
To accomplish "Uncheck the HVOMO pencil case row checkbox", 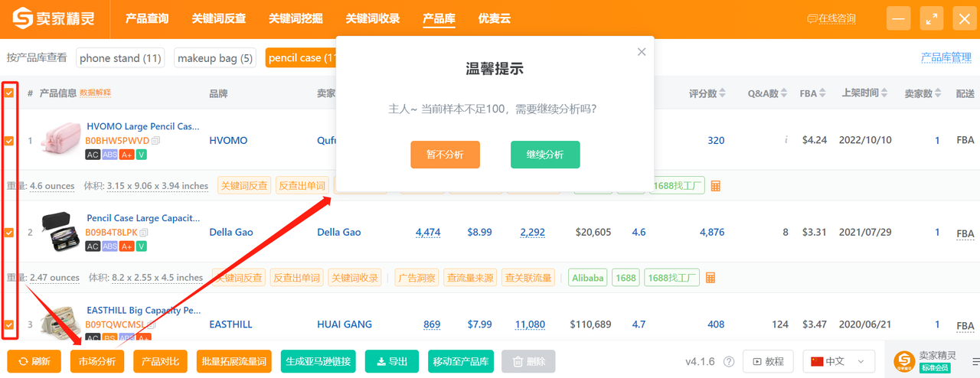I will [x=9, y=141].
